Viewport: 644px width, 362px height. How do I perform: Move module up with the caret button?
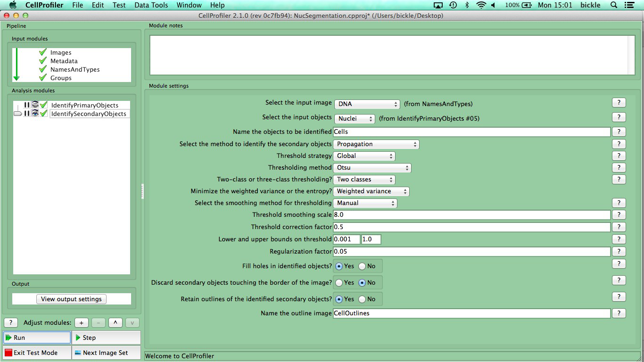(116, 323)
